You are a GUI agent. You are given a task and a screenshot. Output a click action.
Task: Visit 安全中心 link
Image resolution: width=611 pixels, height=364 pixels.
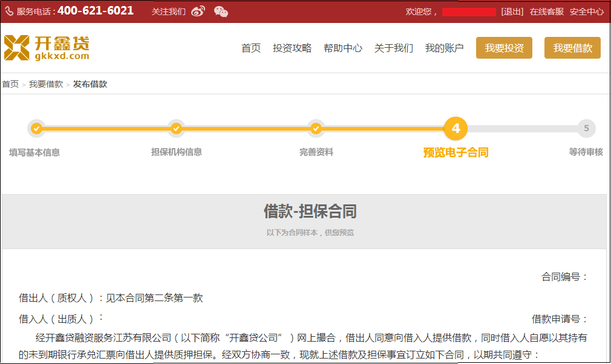[587, 11]
